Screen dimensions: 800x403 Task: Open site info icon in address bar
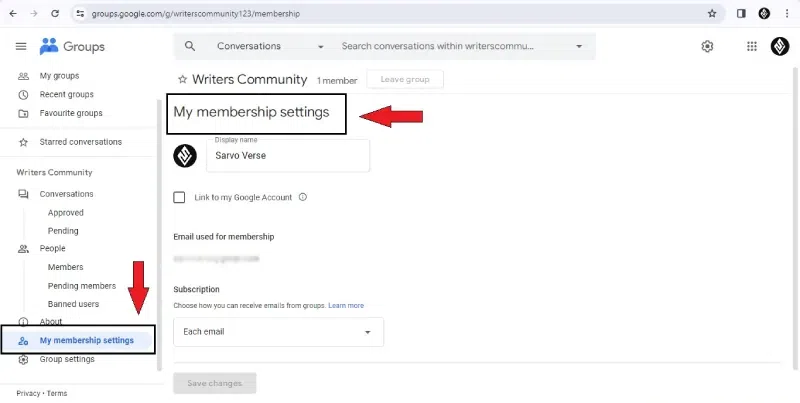coord(80,14)
